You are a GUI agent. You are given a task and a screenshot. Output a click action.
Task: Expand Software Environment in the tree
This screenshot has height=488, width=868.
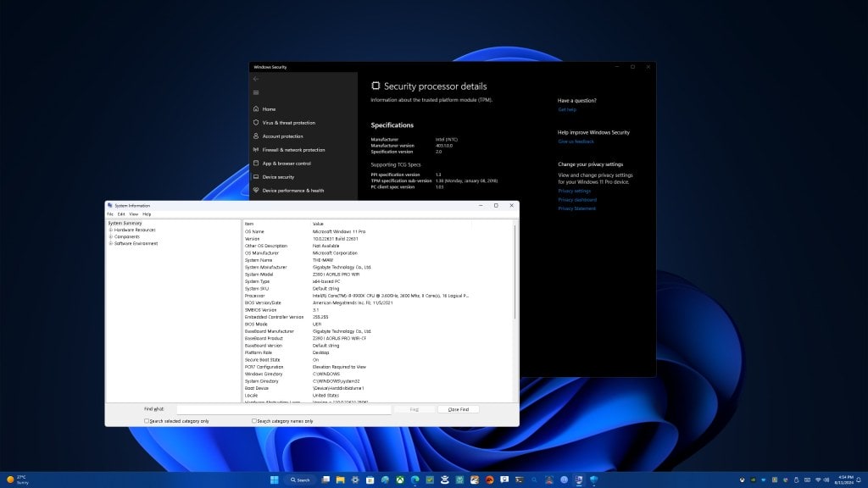111,243
